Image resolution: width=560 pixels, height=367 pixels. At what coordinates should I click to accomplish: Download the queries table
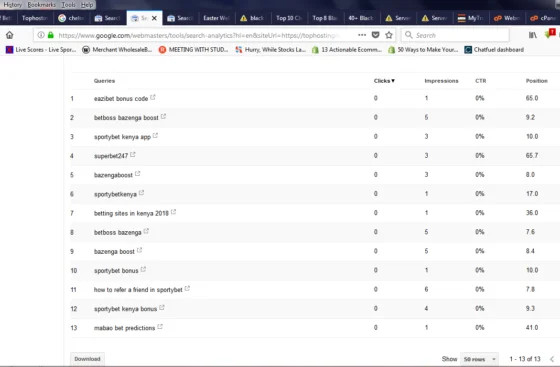(x=87, y=359)
